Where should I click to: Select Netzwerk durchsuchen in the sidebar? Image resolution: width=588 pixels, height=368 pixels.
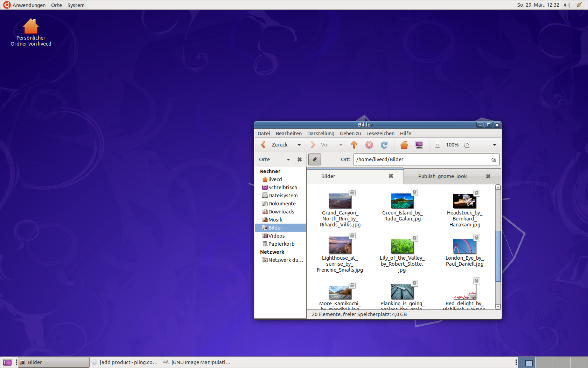281,260
